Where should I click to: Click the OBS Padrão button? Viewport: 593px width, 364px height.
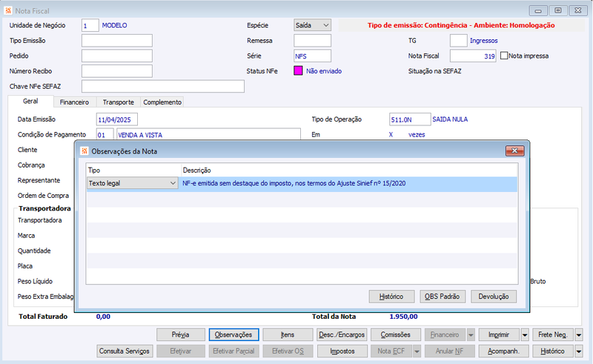(x=442, y=297)
